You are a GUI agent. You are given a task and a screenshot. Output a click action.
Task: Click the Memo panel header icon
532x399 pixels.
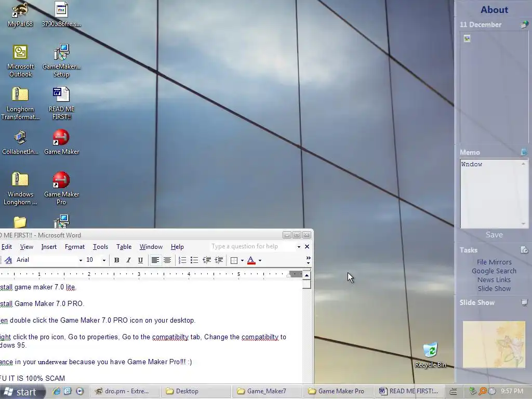tap(524, 152)
